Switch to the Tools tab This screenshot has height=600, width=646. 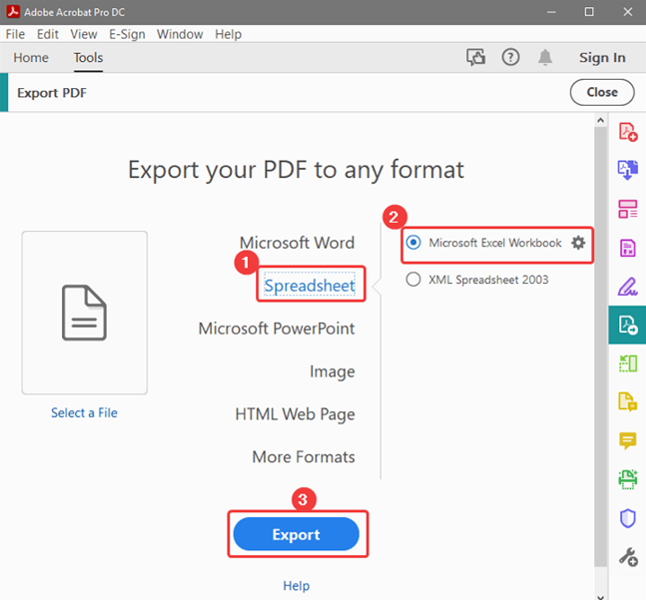click(x=89, y=58)
